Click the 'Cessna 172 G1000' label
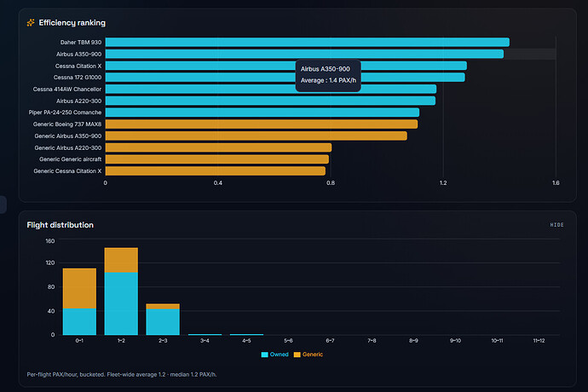The height and width of the screenshot is (392, 588). 78,78
